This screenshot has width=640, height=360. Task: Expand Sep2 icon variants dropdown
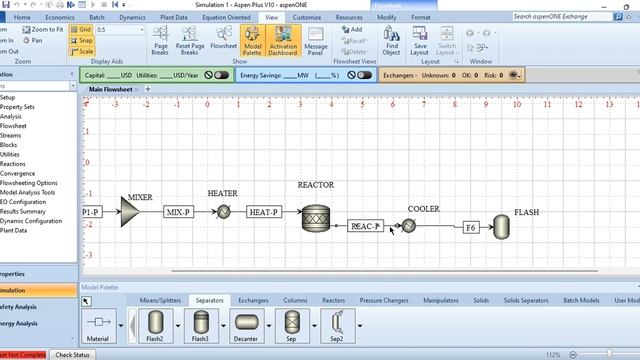click(x=360, y=326)
